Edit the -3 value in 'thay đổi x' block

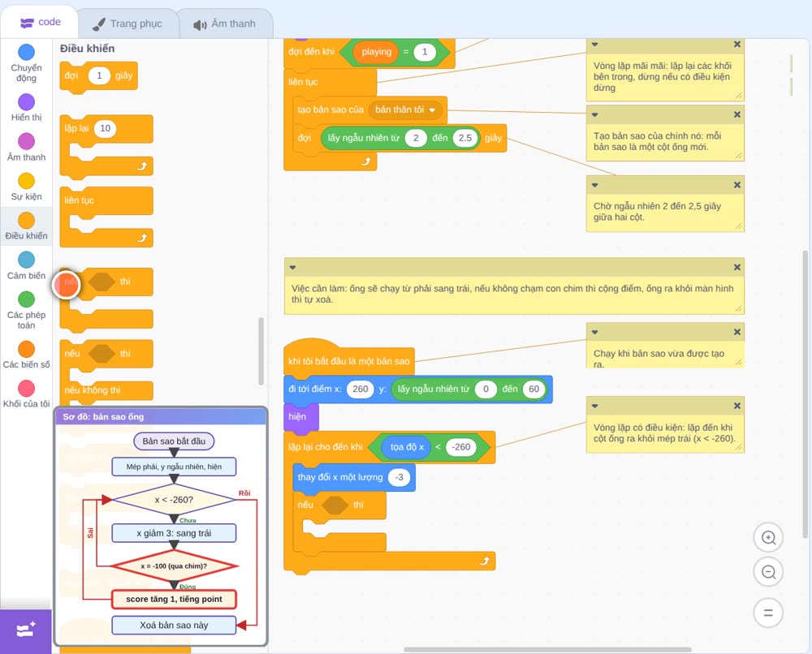click(x=399, y=477)
